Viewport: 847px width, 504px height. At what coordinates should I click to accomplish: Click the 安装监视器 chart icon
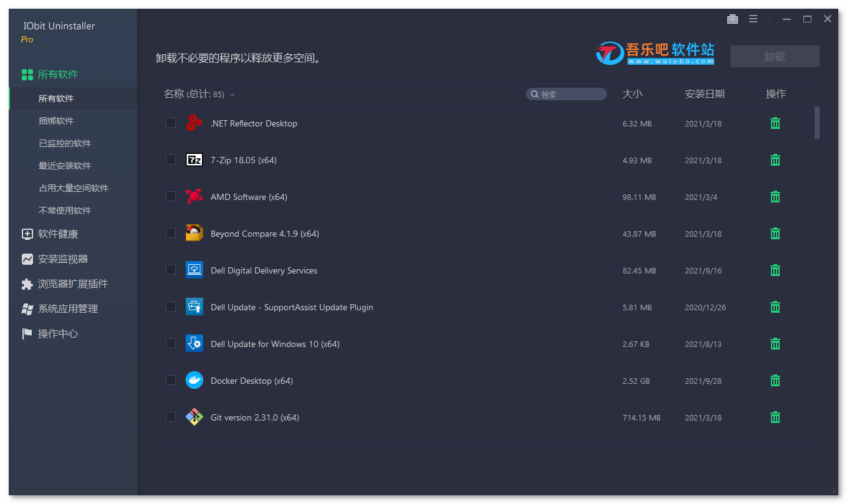[x=27, y=259]
